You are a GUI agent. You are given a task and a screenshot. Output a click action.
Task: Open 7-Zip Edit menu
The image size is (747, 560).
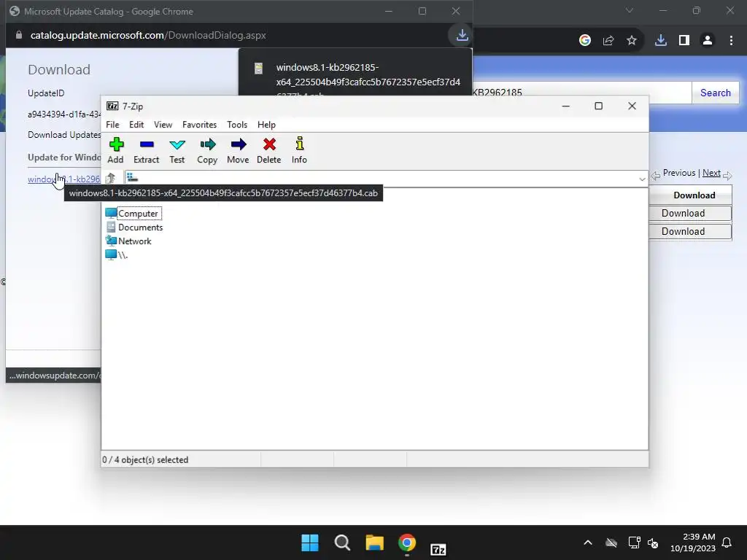(x=136, y=125)
